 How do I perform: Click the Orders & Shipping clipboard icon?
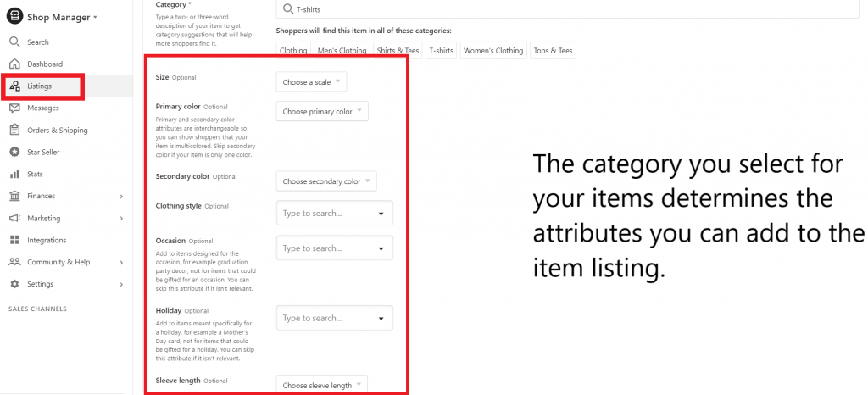point(14,131)
